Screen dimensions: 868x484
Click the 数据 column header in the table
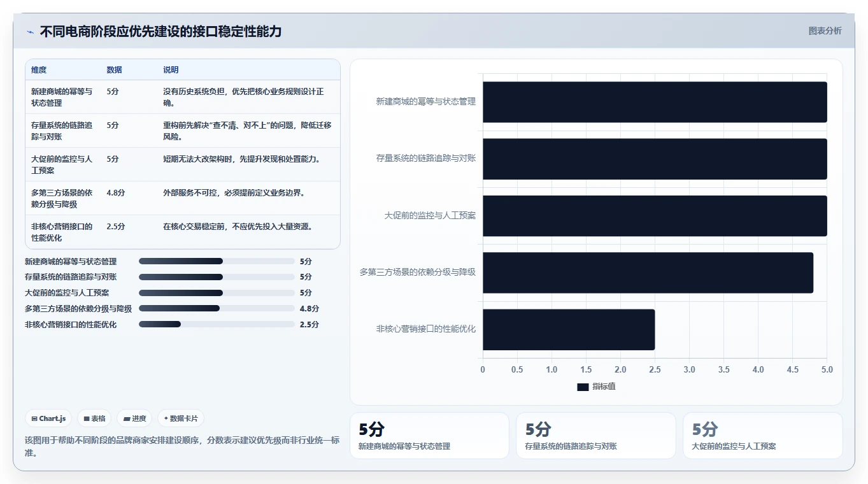click(114, 70)
